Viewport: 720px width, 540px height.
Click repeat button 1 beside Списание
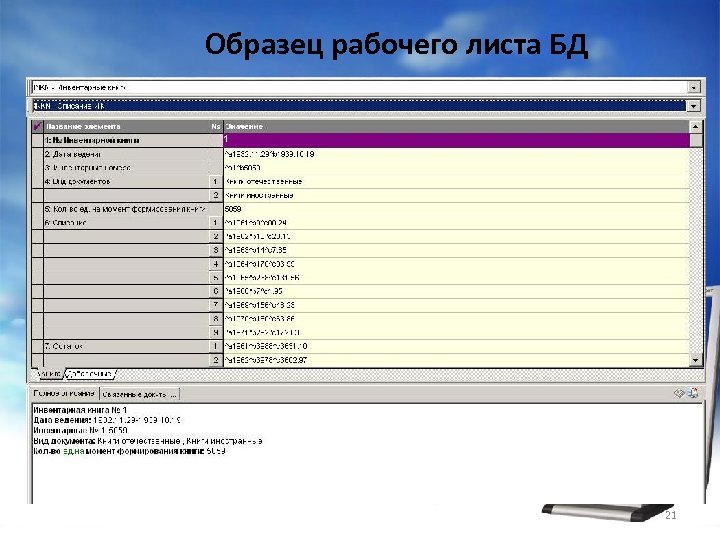tap(215, 223)
